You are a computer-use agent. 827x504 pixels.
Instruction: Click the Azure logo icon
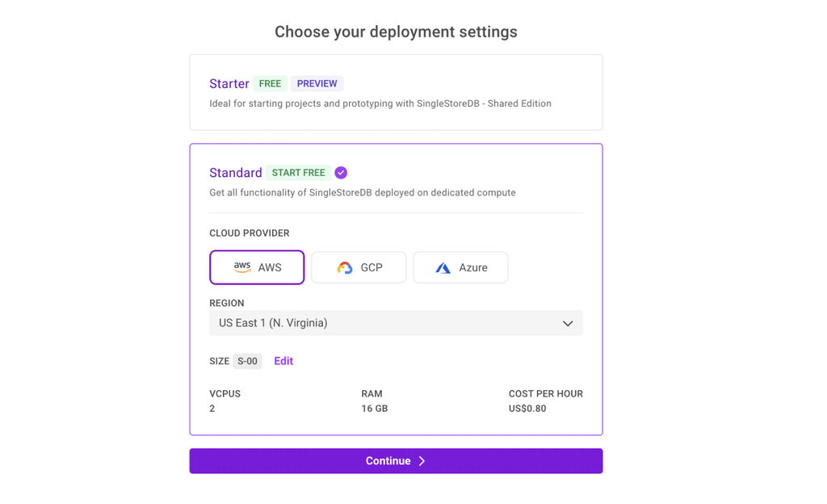point(443,268)
